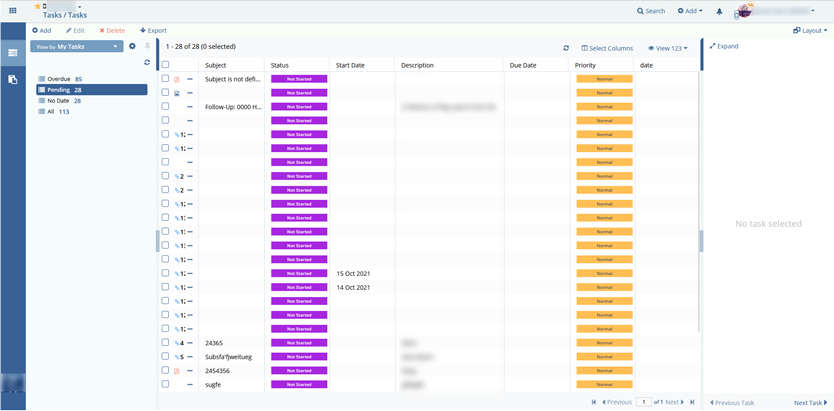The height and width of the screenshot is (411, 834).
Task: Click the documents icon in left sidebar
Action: (12, 79)
